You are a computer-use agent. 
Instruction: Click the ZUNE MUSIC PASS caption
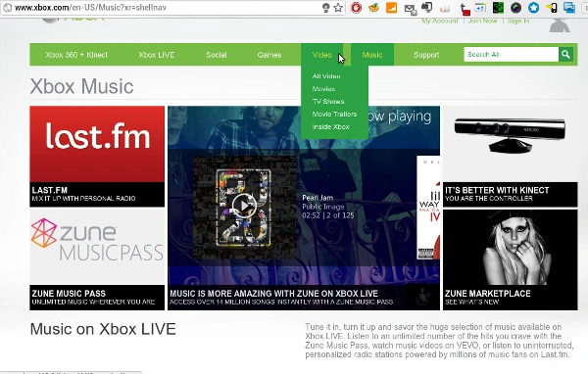(x=97, y=298)
